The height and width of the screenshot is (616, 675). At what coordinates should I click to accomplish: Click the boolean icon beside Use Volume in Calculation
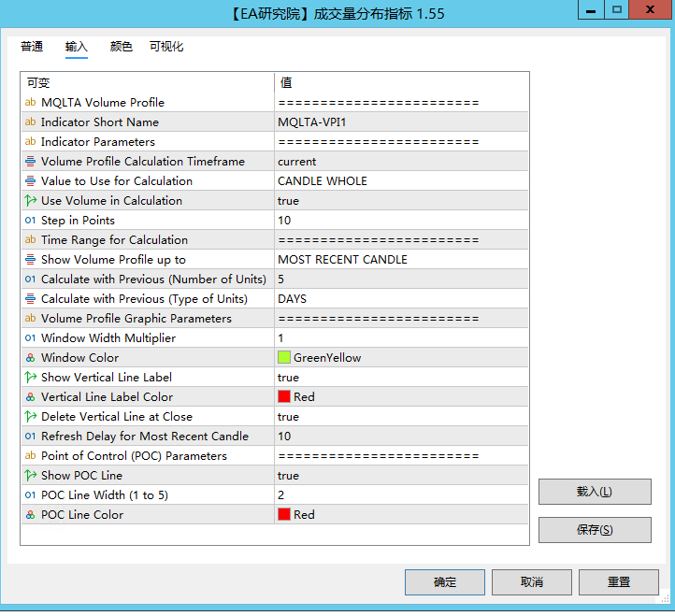pyautogui.click(x=30, y=201)
